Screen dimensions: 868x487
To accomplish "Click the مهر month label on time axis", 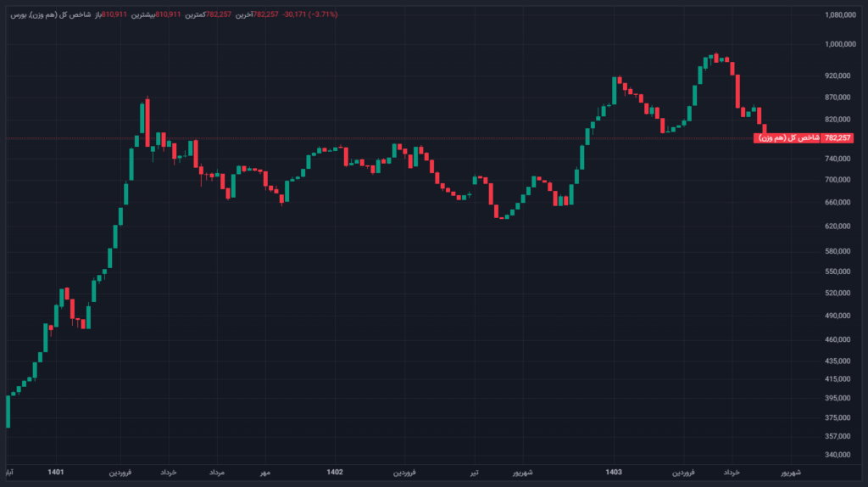I will (x=265, y=473).
